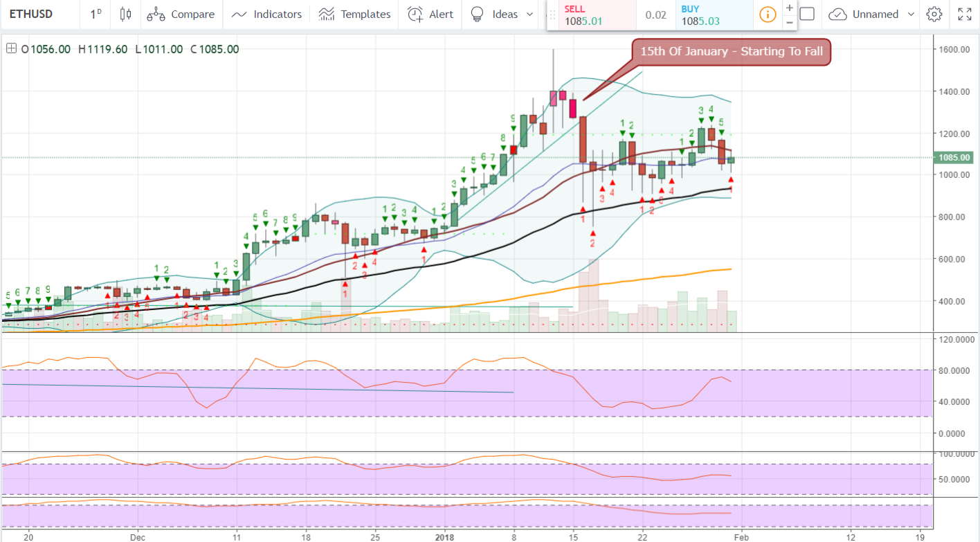Open the candlestick chart style menu
This screenshot has width=980, height=542.
125,14
